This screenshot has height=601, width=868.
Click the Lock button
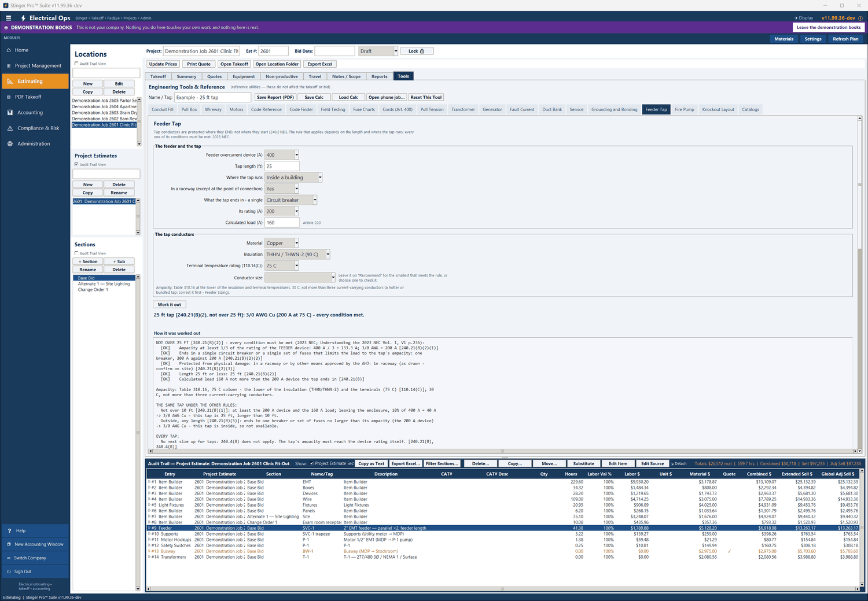(x=417, y=51)
